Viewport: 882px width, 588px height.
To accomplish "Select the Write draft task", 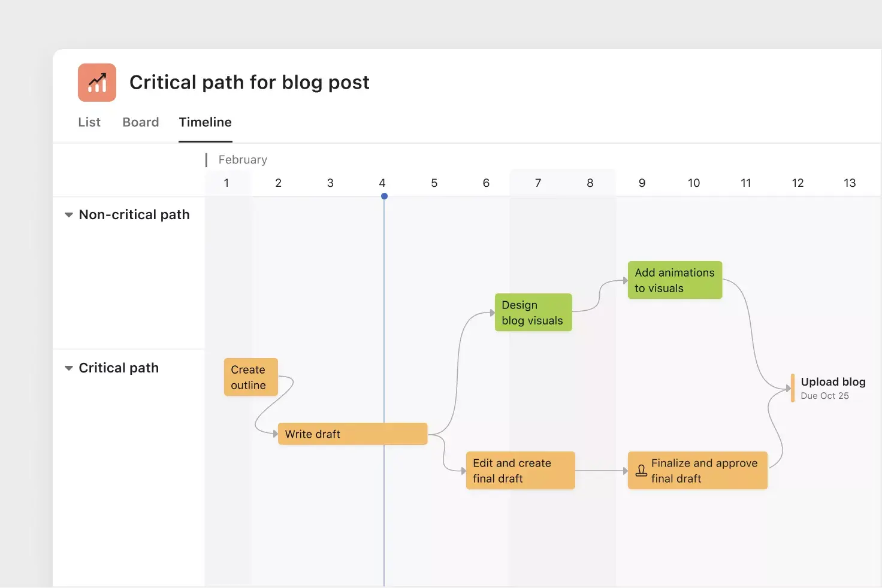I will 352,434.
